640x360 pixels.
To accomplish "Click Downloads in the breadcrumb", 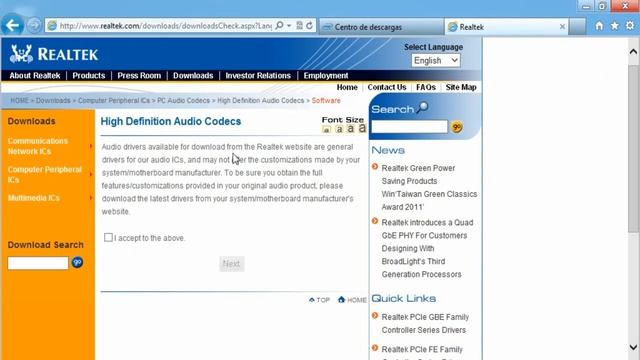I will (x=53, y=100).
